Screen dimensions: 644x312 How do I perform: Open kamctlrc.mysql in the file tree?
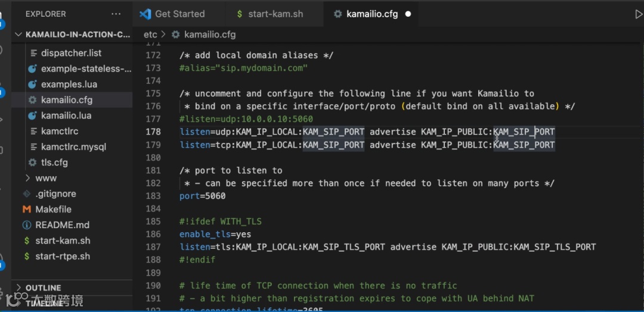click(73, 146)
